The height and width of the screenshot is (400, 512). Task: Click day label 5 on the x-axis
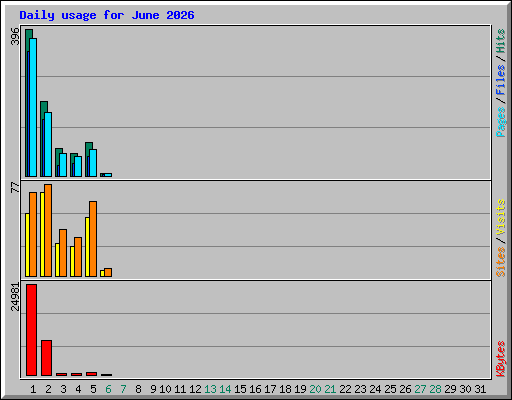point(93,389)
